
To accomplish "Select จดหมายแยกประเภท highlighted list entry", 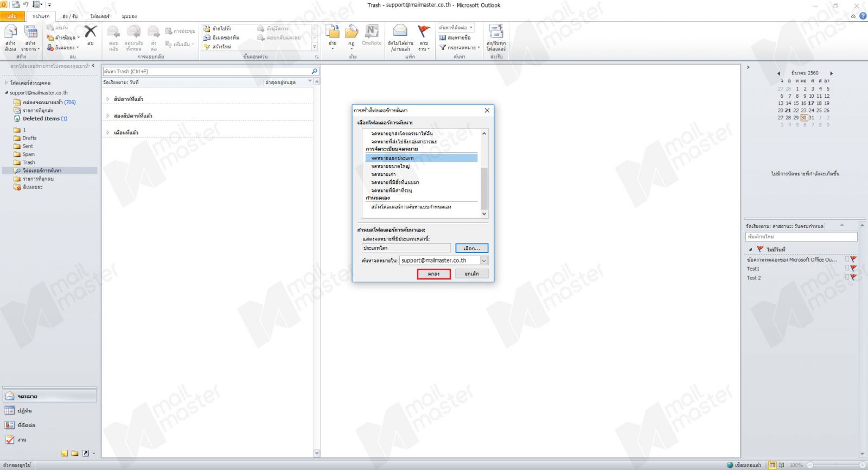I will 422,158.
